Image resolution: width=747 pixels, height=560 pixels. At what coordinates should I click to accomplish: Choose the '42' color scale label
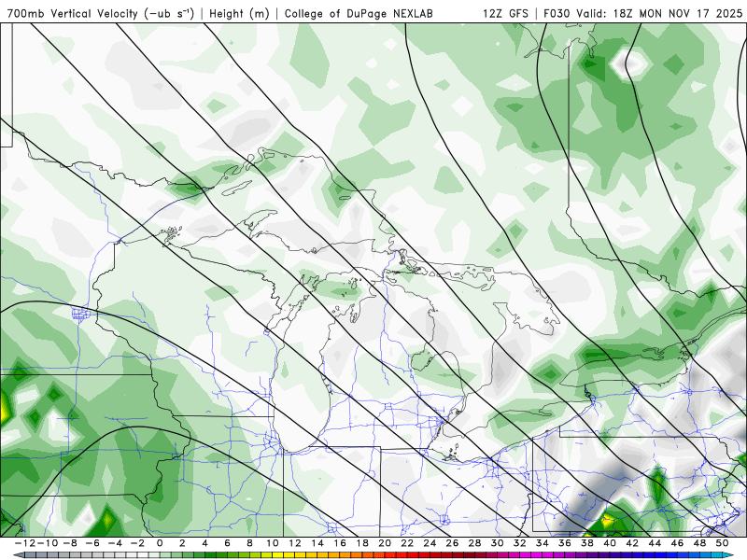click(632, 543)
